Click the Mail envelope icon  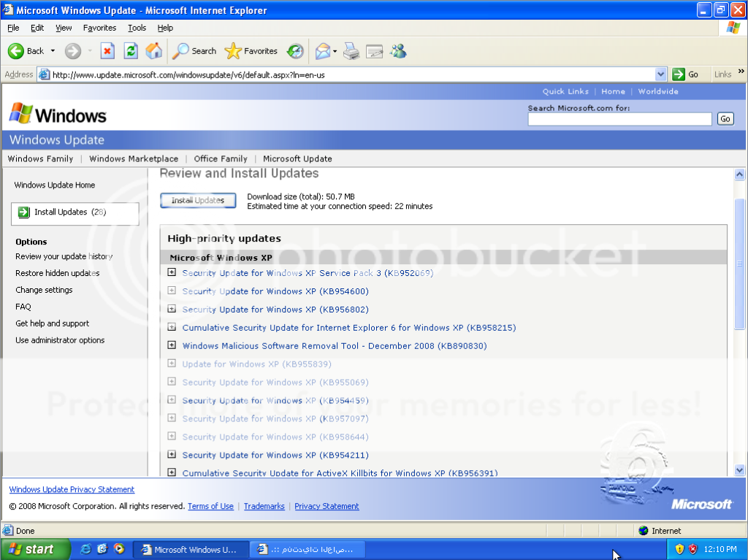(x=323, y=51)
